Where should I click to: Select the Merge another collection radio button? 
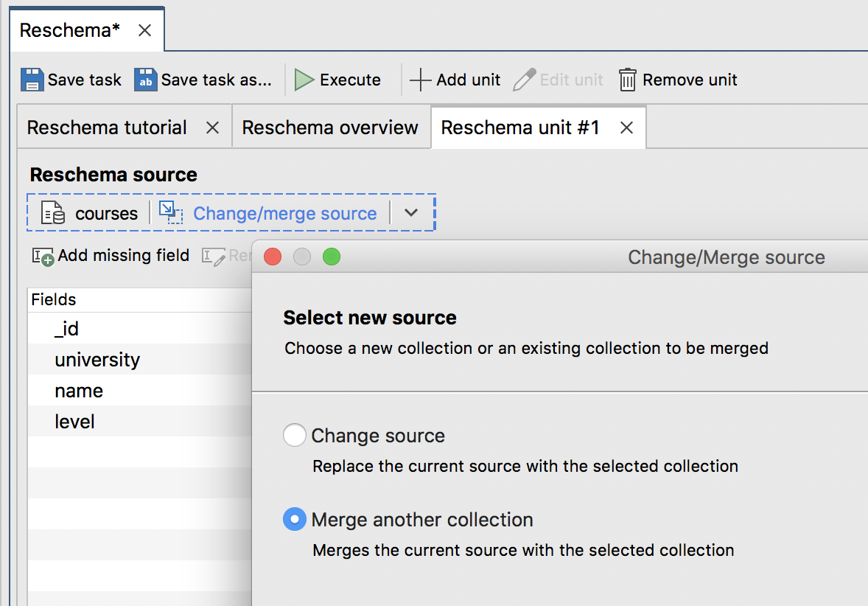point(294,519)
